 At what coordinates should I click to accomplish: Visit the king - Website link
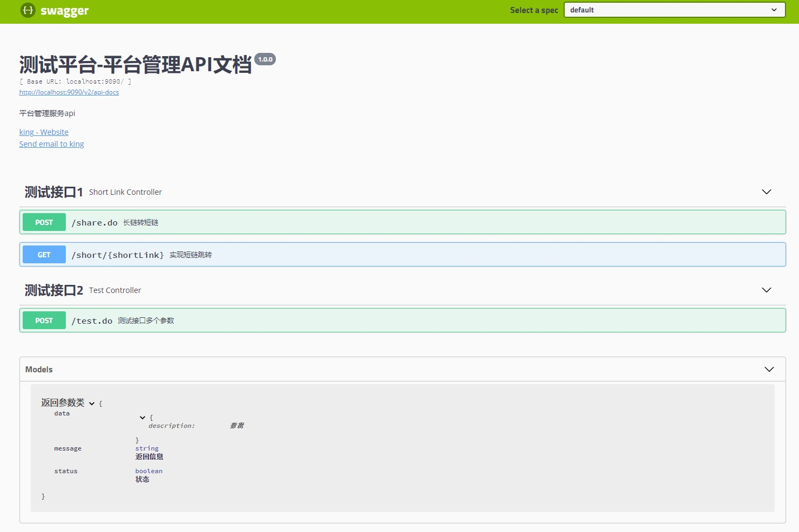44,132
